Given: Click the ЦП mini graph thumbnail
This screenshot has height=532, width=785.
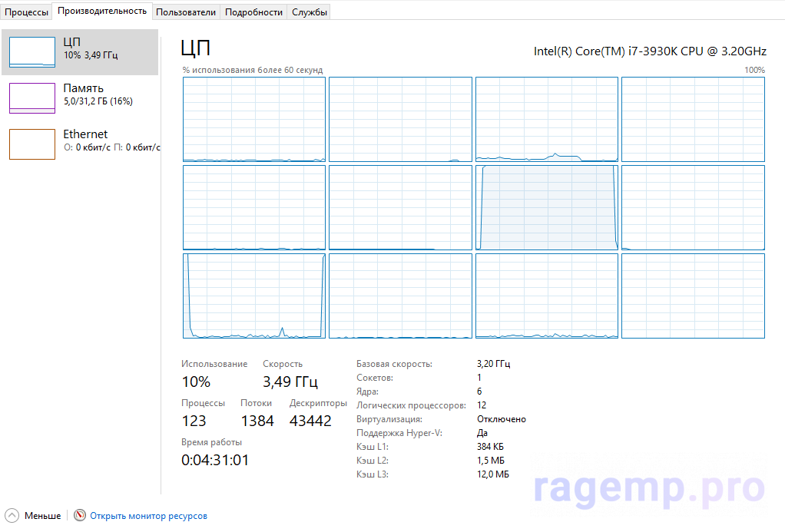Looking at the screenshot, I should [32, 52].
